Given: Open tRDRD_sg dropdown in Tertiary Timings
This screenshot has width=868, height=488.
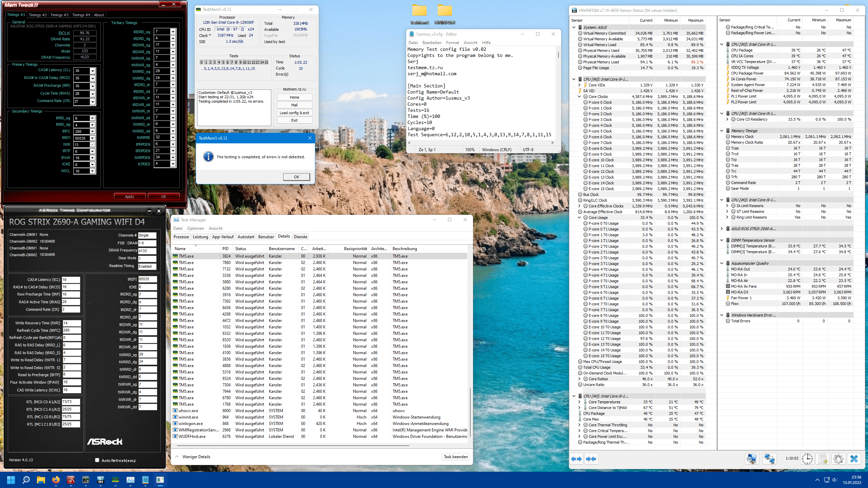Looking at the screenshot, I should pyautogui.click(x=173, y=32).
